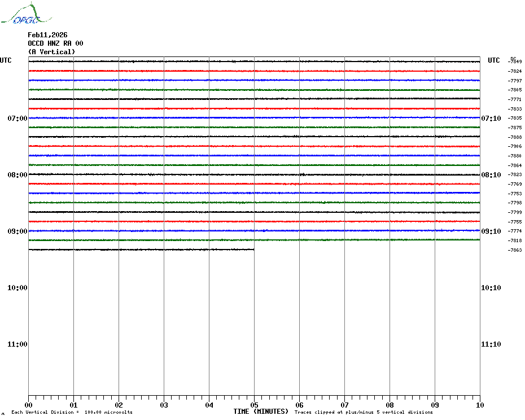Click the 07:00 time label on left
The width and height of the screenshot is (525, 420).
17,119
